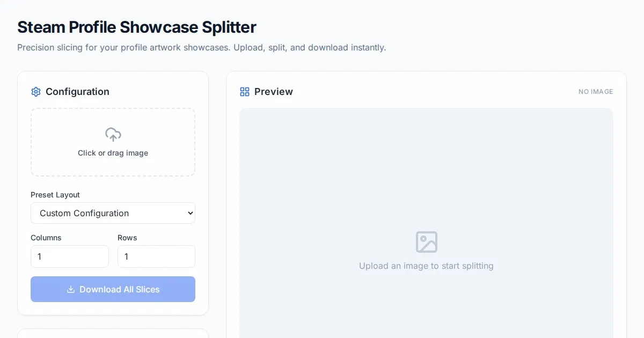The image size is (644, 338).
Task: Click the Preview panel heading
Action: pos(273,92)
